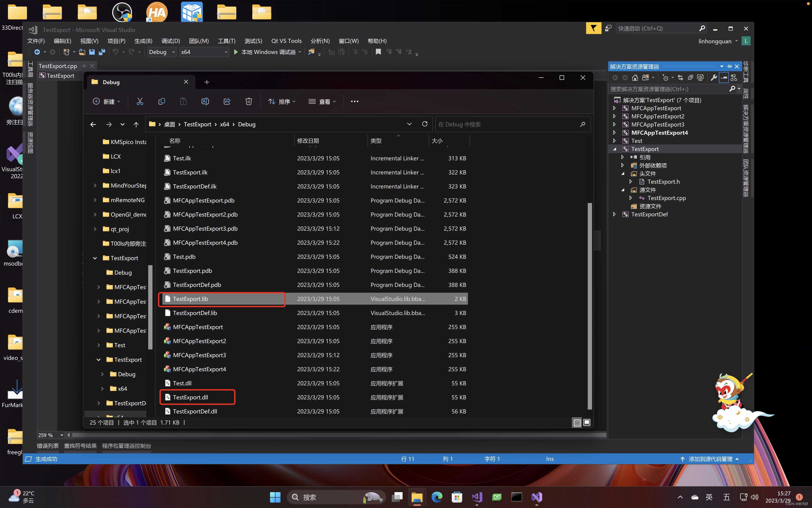Viewport: 812px width, 508px height.
Task: Click Collapse All icon in Solution Explorer
Action: click(x=690, y=78)
